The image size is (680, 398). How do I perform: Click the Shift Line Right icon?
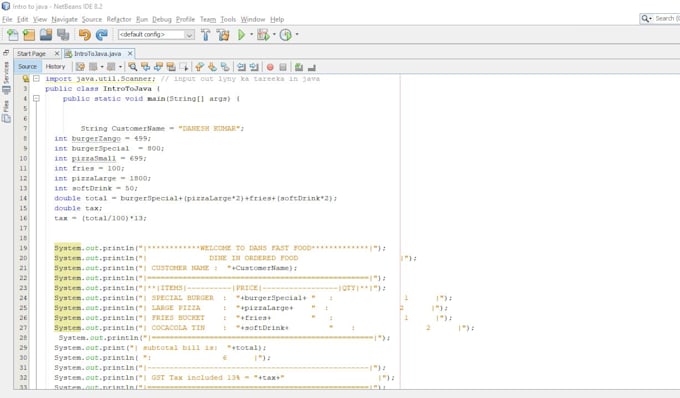tap(254, 67)
